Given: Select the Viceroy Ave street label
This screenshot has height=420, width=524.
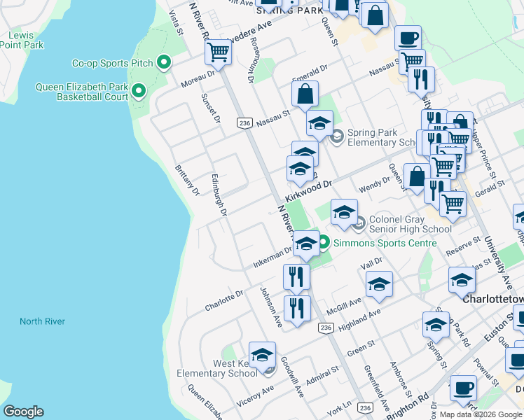Looking at the screenshot, I should click(x=255, y=396).
